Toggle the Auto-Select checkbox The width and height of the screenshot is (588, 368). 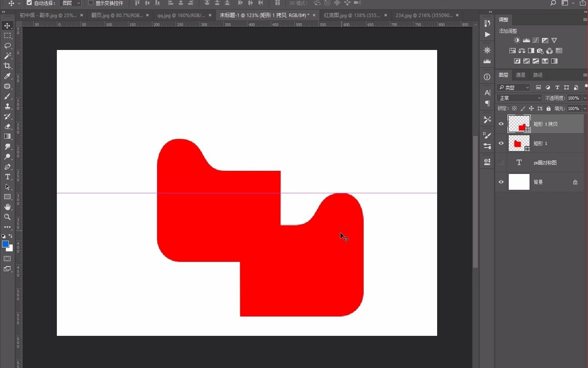(29, 3)
